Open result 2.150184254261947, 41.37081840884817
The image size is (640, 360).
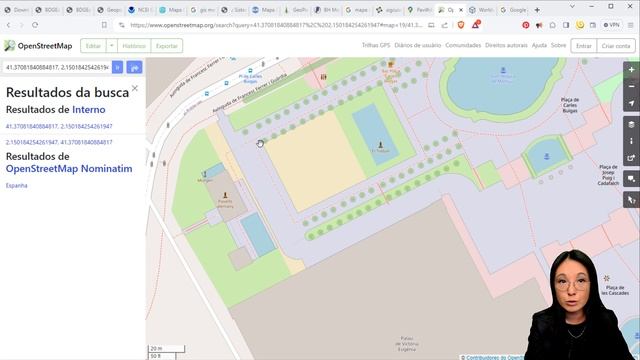[x=59, y=142]
